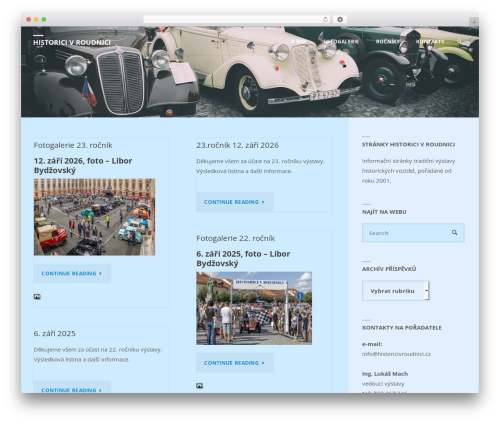Expand the Vybrat rubriku archive dropdown
Image resolution: width=500 pixels, height=423 pixels.
coord(396,291)
